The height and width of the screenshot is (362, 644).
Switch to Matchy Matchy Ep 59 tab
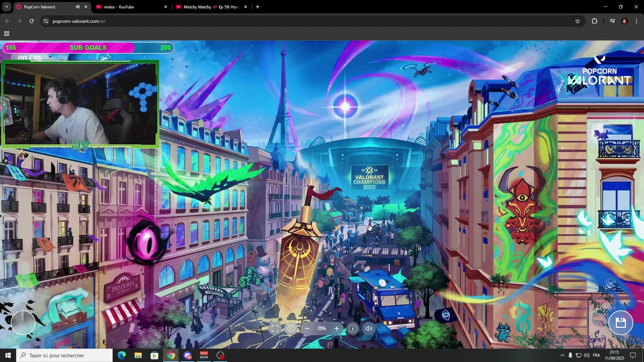coord(210,7)
